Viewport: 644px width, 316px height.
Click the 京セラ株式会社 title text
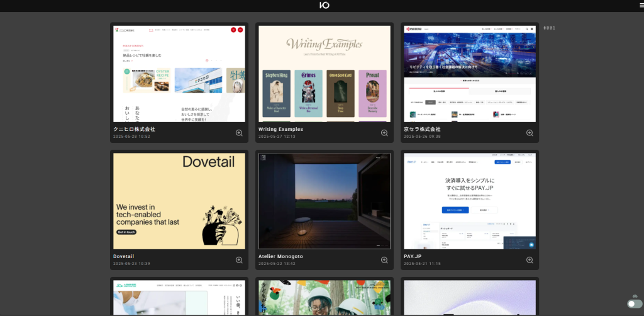click(x=422, y=129)
